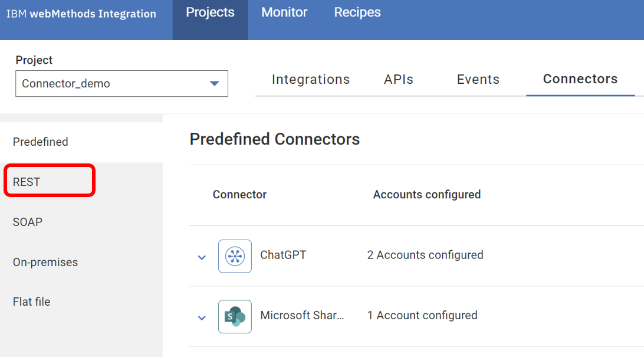This screenshot has width=644, height=357.
Task: Select the Projects tab in header
Action: tap(210, 12)
